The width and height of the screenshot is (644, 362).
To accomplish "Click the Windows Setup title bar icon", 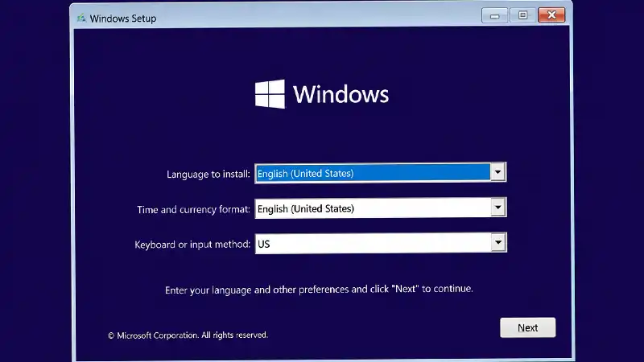I will tap(81, 18).
